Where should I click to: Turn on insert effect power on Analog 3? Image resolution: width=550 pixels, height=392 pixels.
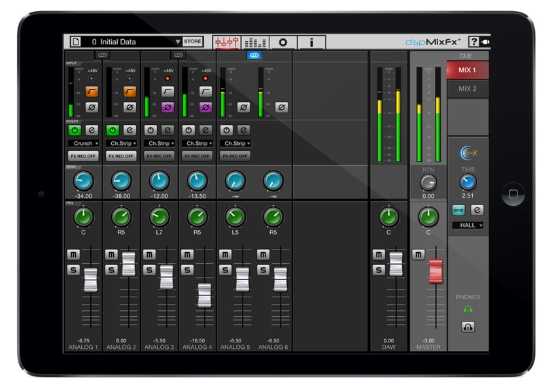click(x=150, y=130)
